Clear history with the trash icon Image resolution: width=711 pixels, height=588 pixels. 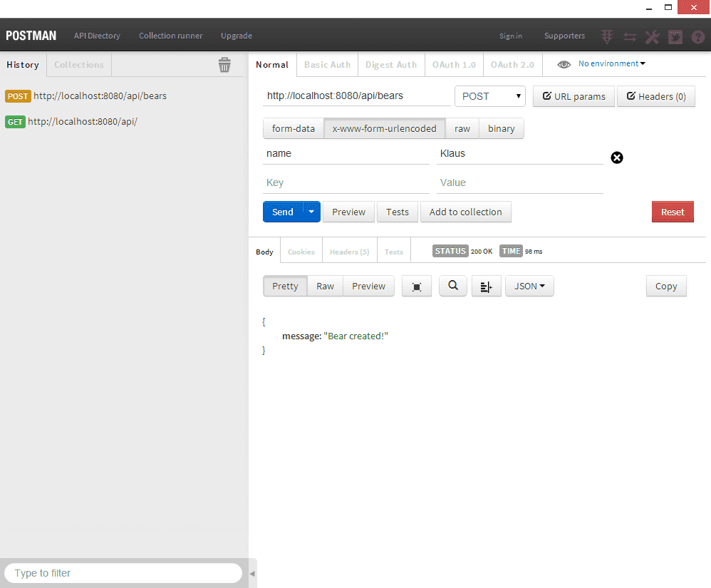coord(225,64)
